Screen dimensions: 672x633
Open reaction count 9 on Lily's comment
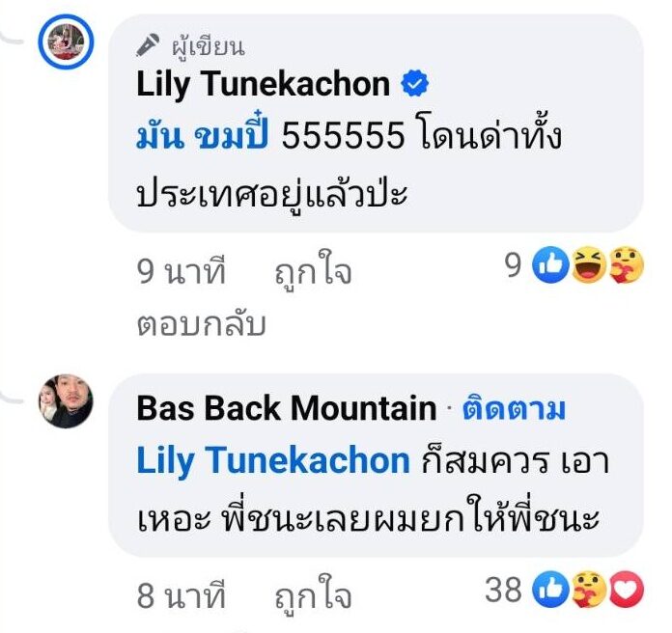514,264
